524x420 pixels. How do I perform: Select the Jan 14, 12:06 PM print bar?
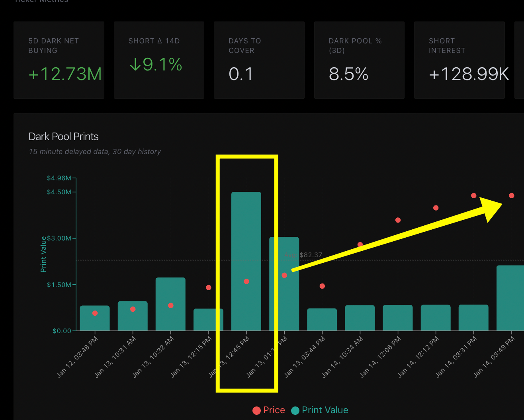click(x=397, y=318)
